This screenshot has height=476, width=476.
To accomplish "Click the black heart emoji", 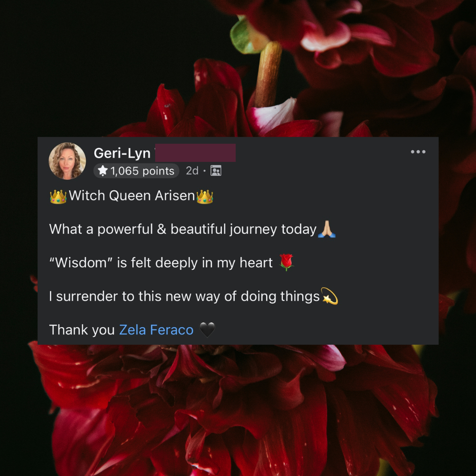I will tap(207, 330).
